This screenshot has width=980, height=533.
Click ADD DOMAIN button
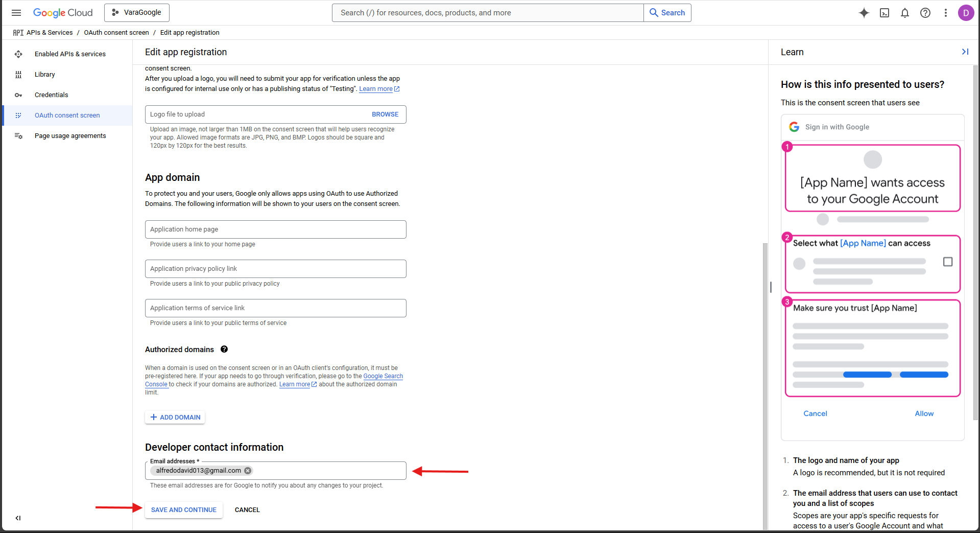pos(175,418)
